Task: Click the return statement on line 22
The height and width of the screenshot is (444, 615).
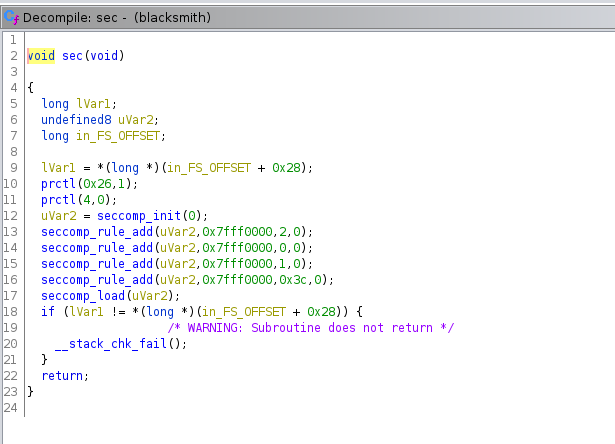Action: 62,375
